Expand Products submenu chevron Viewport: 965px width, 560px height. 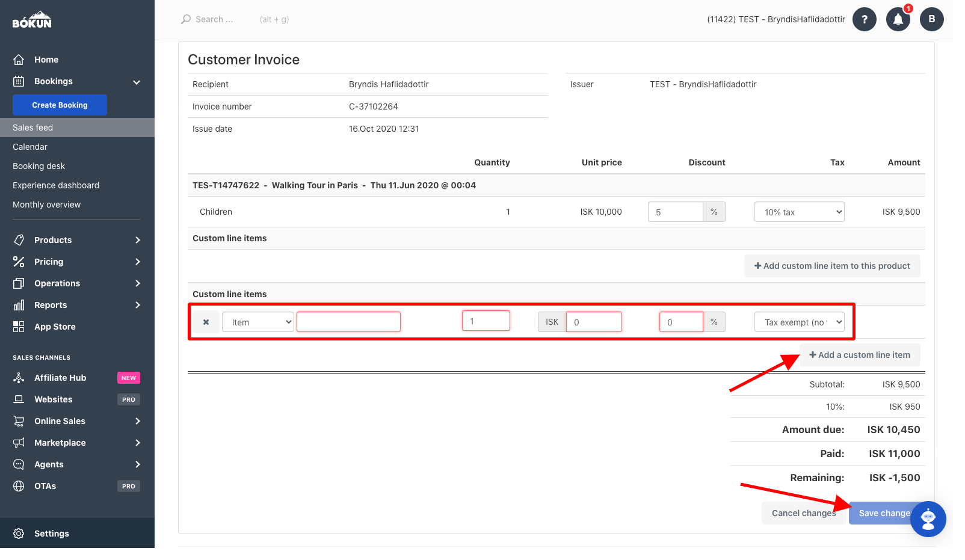click(138, 240)
